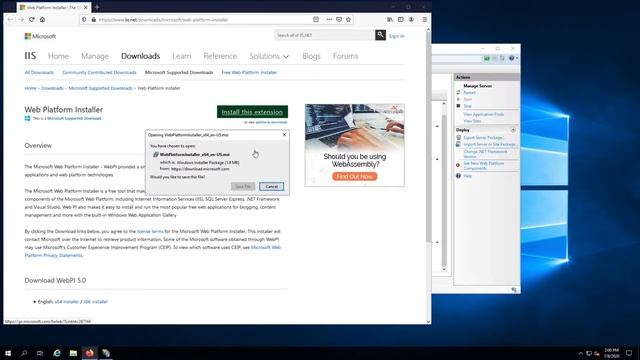Open Windows taskbar search
The image size is (640, 360).
(24, 353)
